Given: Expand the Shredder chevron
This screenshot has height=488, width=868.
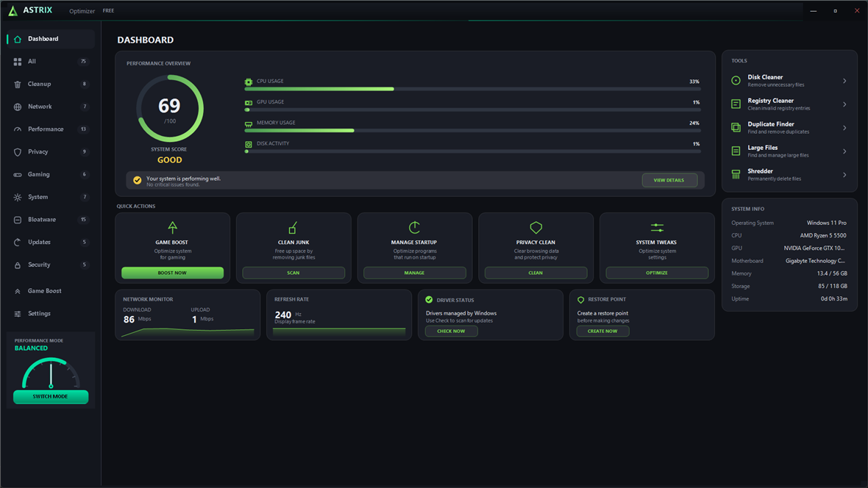Looking at the screenshot, I should tap(844, 175).
